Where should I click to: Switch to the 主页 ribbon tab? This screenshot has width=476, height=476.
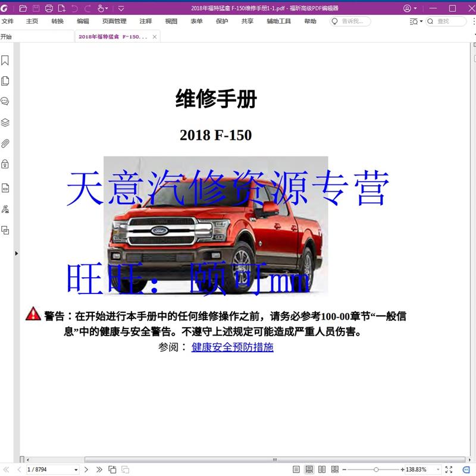tap(32, 21)
